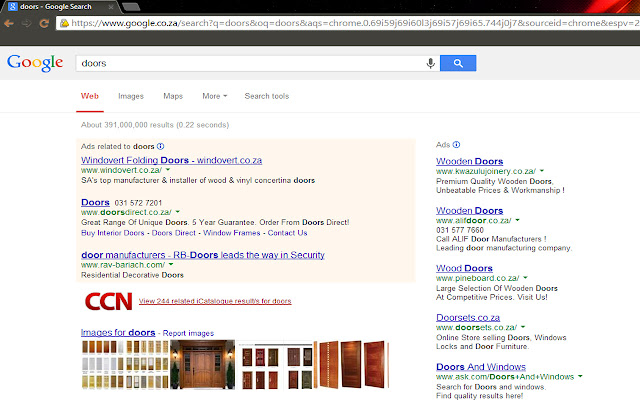This screenshot has height=400, width=640.
Task: Switch to the Maps tab
Action: point(173,96)
